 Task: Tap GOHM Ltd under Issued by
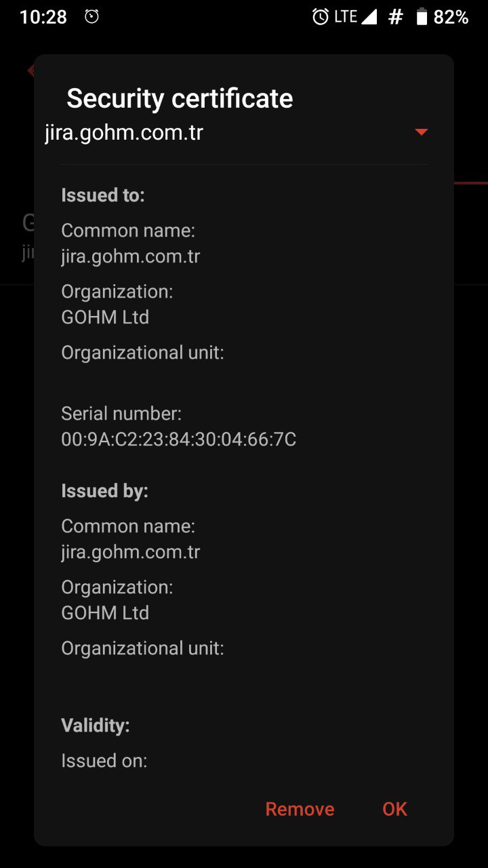coord(105,613)
